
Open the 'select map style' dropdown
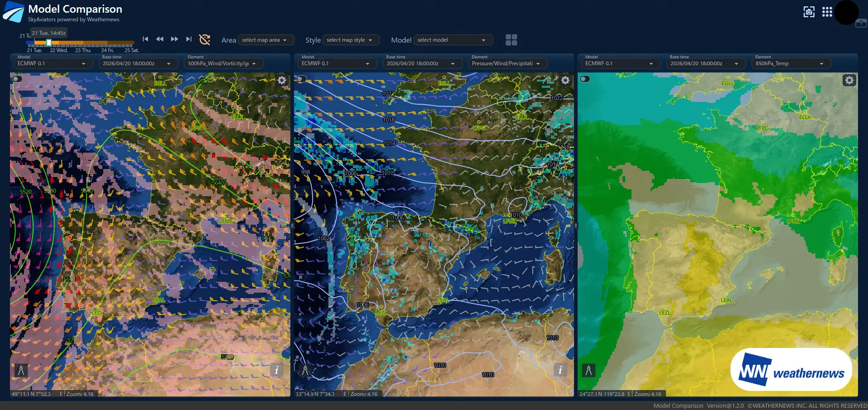[351, 40]
